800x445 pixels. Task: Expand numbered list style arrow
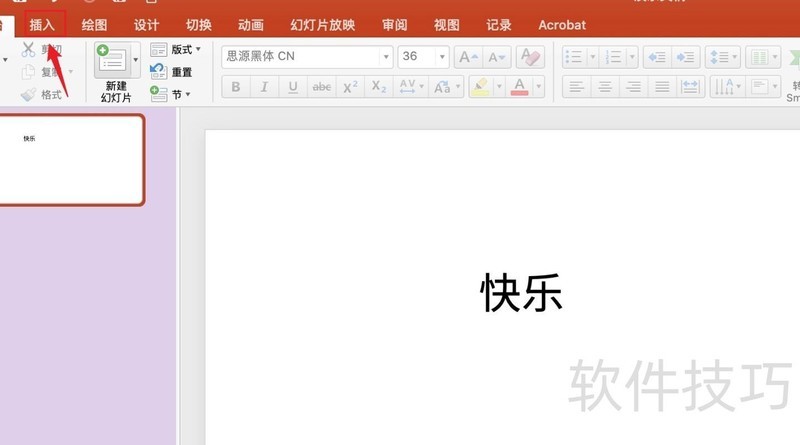(x=632, y=57)
